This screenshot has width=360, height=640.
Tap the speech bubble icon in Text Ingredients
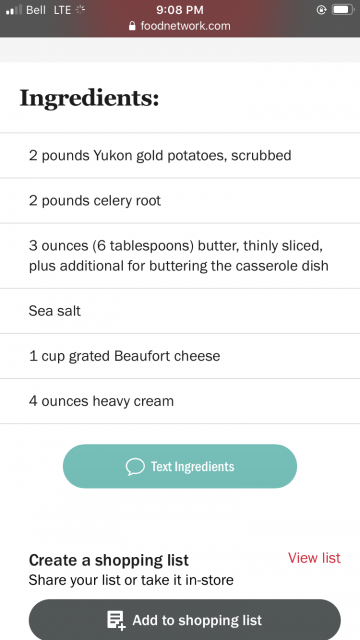135,467
